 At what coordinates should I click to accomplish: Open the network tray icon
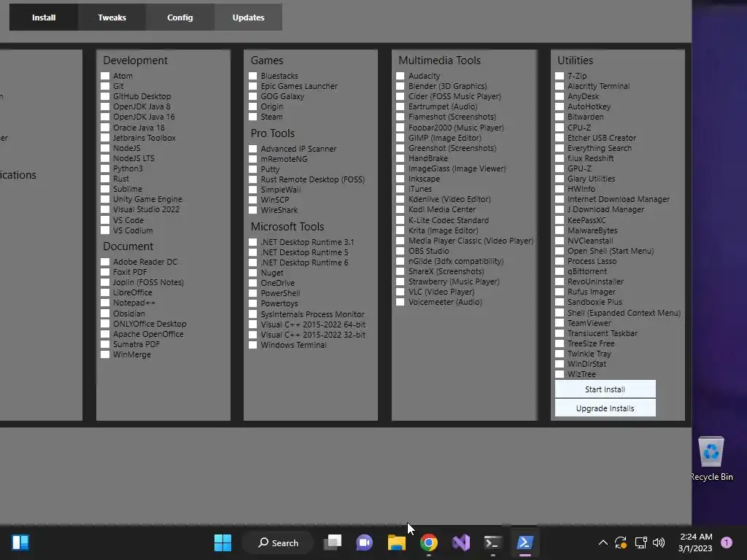point(640,542)
